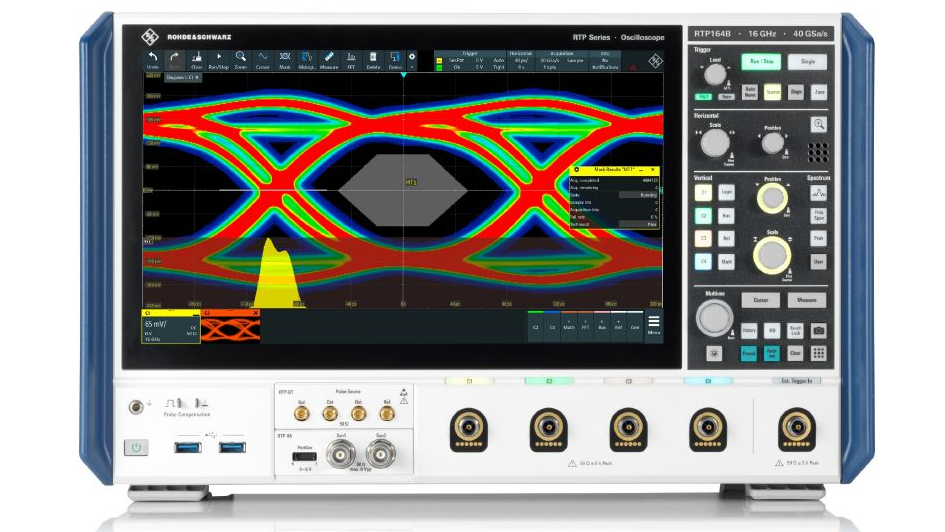
Task: Push the vertical Position knob
Action: (x=772, y=198)
